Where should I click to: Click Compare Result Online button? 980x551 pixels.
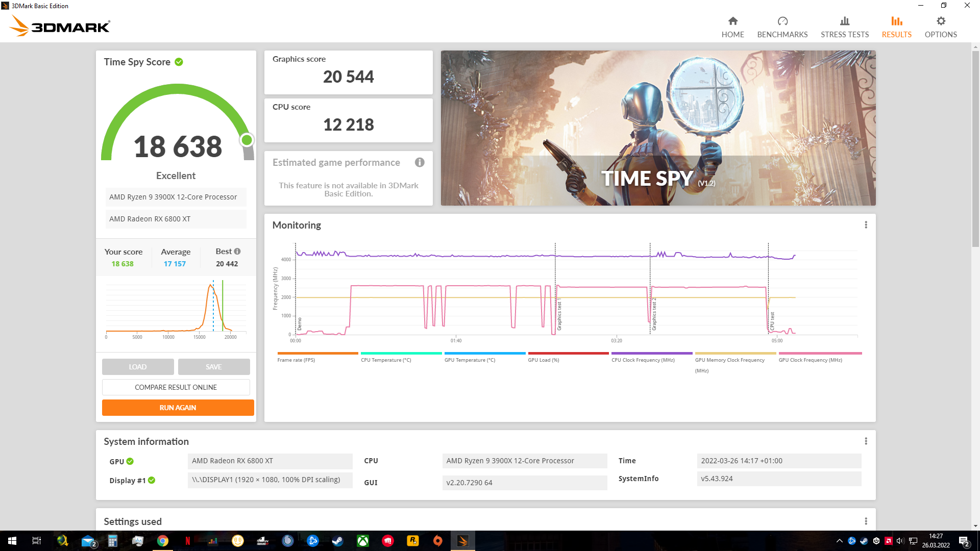coord(176,387)
